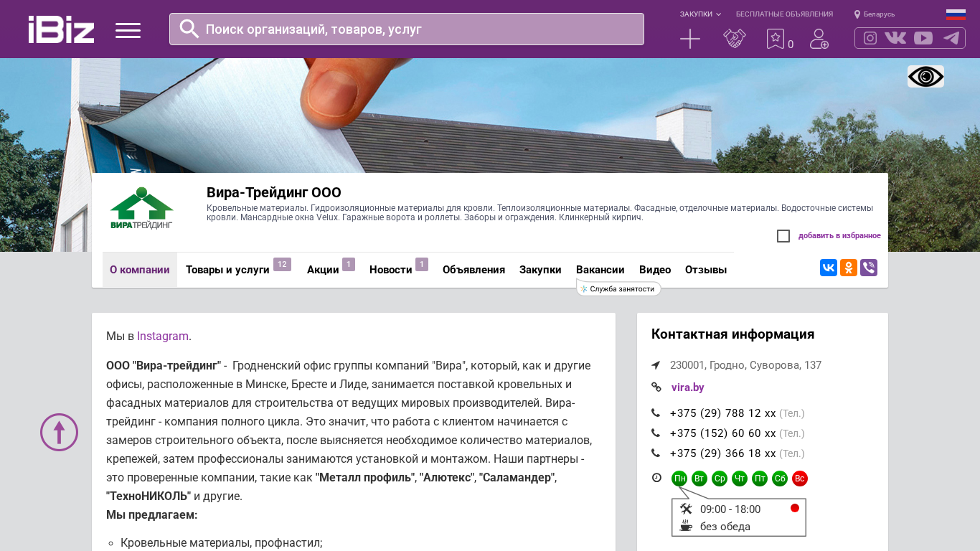Click the 'без обеда' lunch note
Viewport: 980px width, 551px height.
[725, 527]
